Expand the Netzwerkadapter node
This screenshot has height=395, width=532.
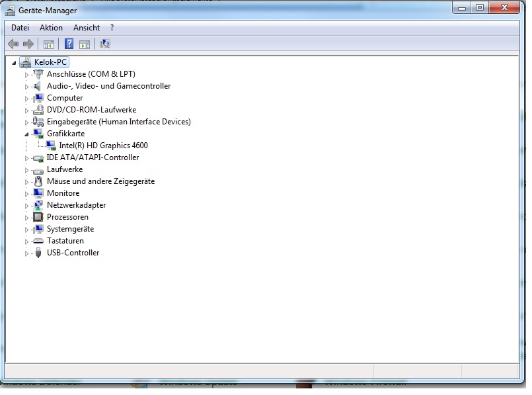pyautogui.click(x=27, y=206)
